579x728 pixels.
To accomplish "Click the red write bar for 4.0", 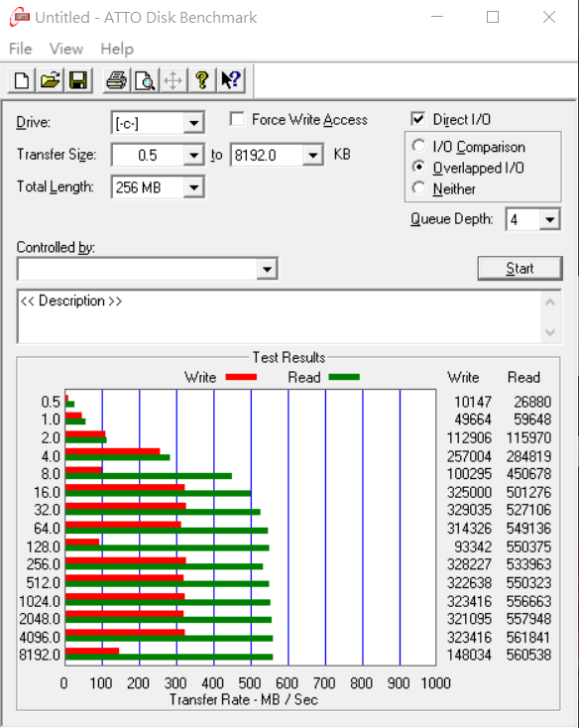I will click(113, 451).
